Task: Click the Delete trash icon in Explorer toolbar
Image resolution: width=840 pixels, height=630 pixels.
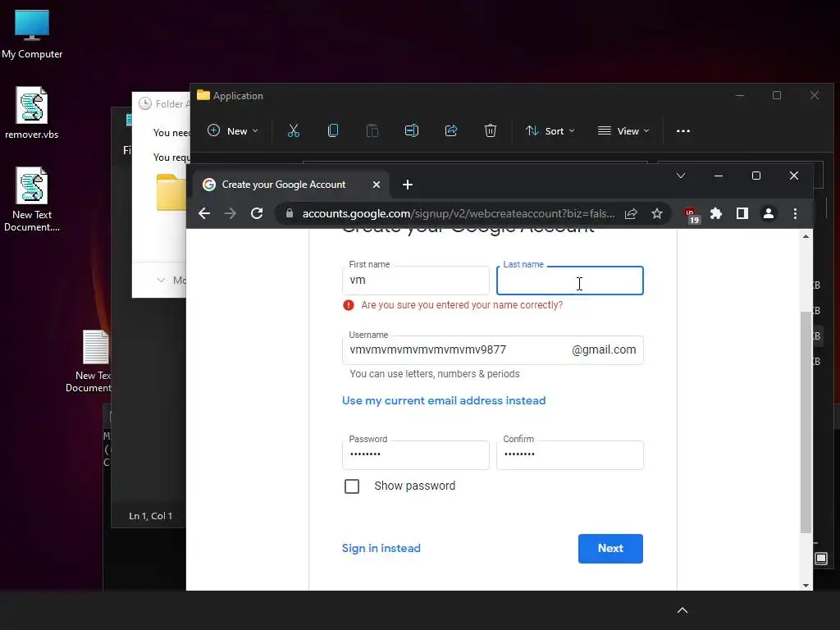Action: pos(491,130)
